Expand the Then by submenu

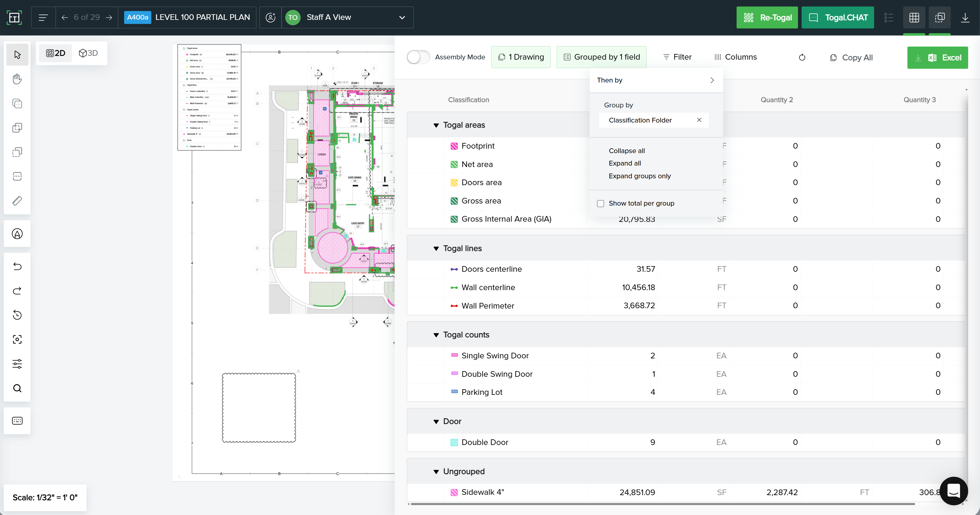[656, 80]
